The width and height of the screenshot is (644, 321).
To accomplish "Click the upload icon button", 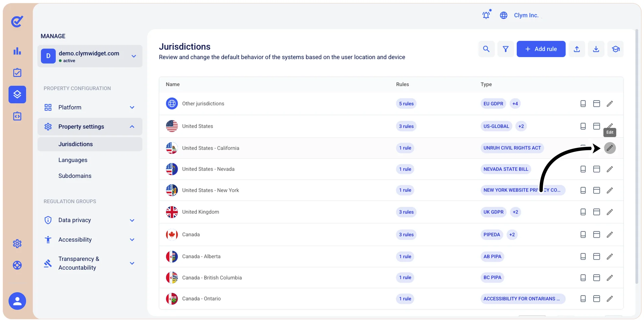I will pyautogui.click(x=577, y=49).
